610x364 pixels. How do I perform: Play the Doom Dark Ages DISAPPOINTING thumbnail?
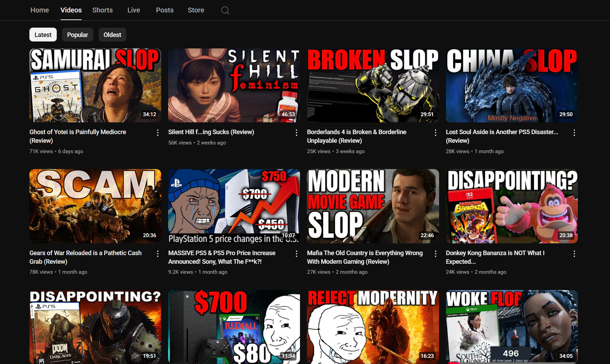tap(95, 327)
